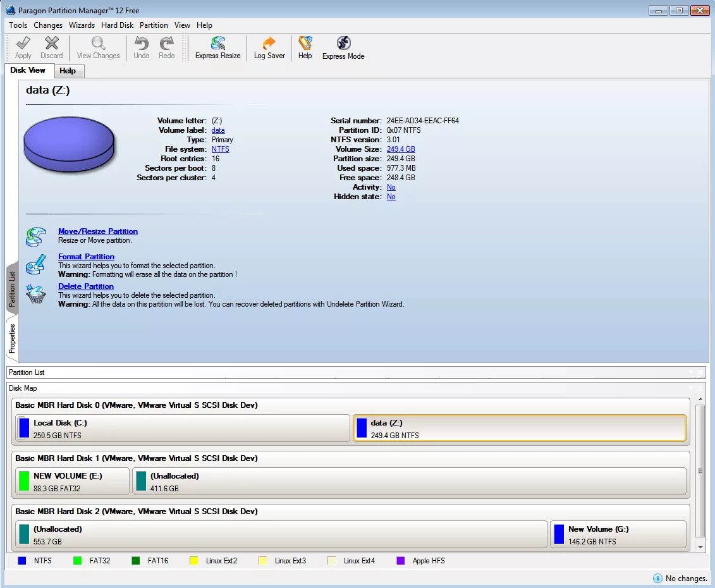
Task: Click the NTFS file system link
Action: [x=220, y=149]
